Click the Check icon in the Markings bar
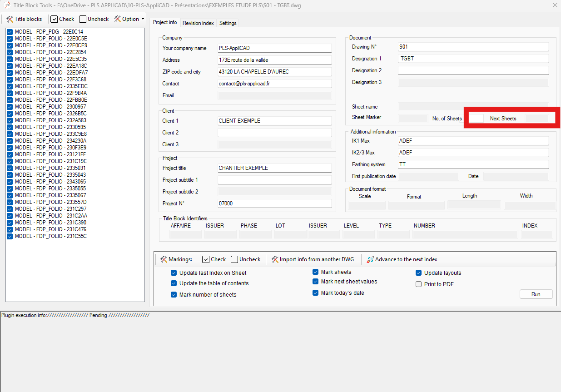The width and height of the screenshot is (561, 392). coord(206,259)
